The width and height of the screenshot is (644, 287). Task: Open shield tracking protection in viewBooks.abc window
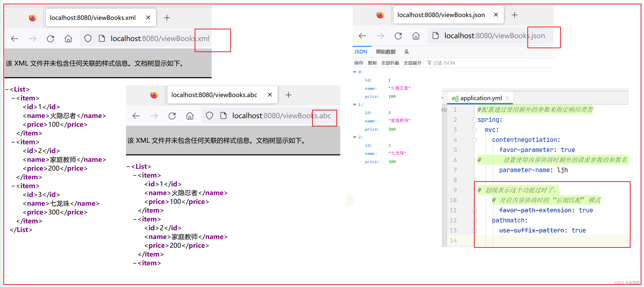209,116
